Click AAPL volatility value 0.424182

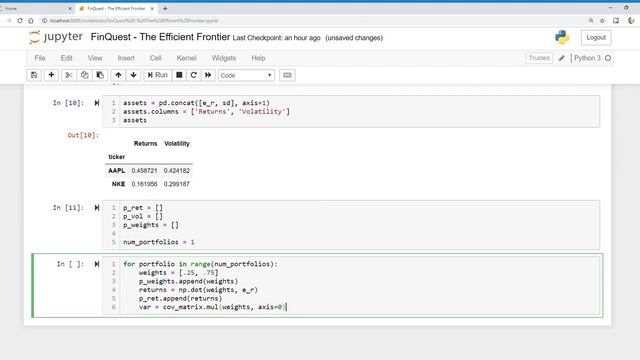coord(176,171)
